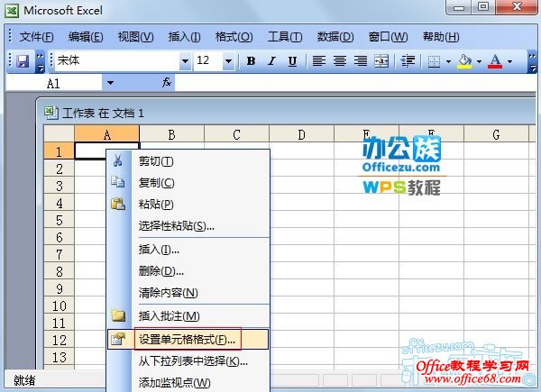The height and width of the screenshot is (392, 541).
Task: Select row 13 header
Action: (59, 357)
